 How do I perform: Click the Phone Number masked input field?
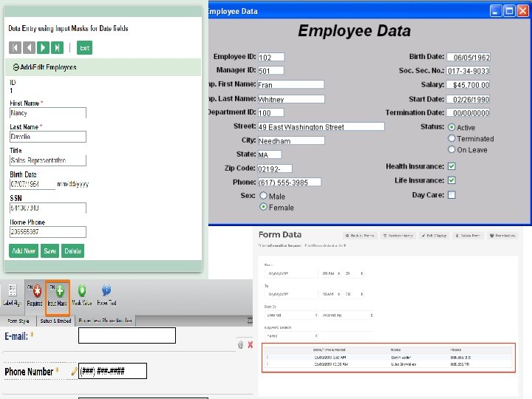[112, 371]
